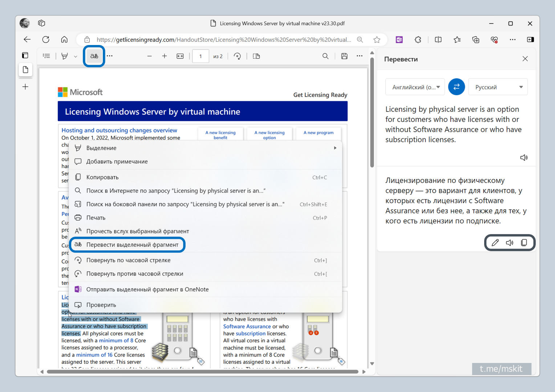Open the table of contents list
555x392 pixels.
[46, 56]
